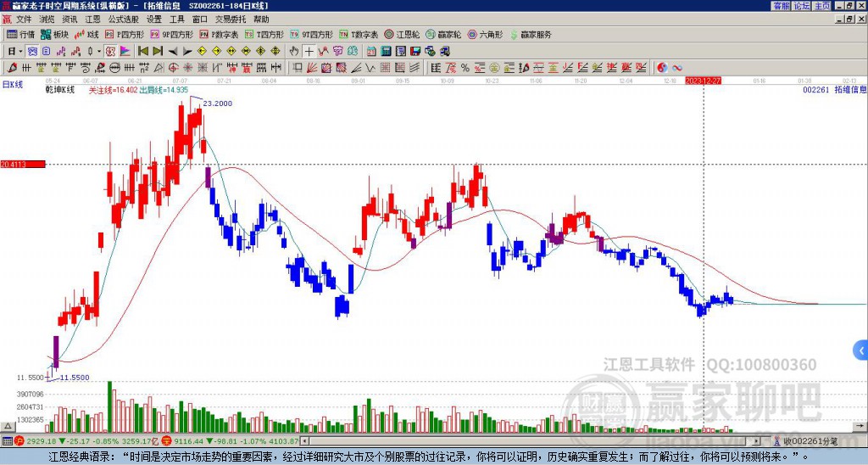This screenshot has width=868, height=465.
Task: Jump to the last bar
Action: click(158, 52)
